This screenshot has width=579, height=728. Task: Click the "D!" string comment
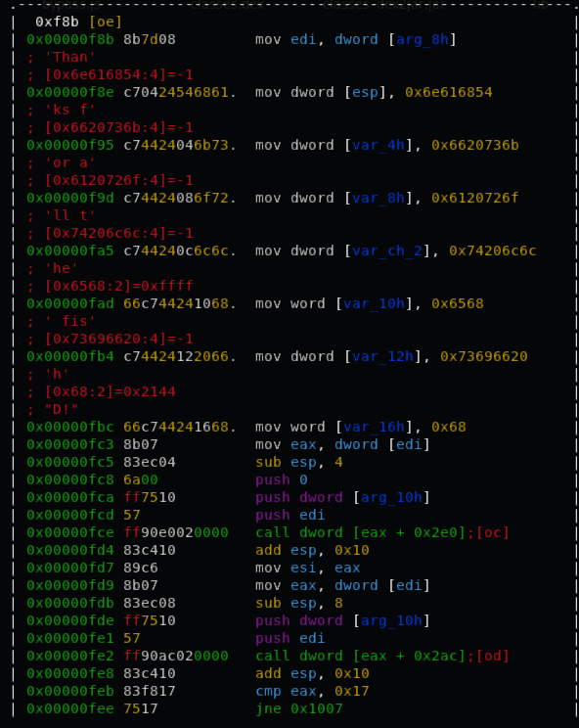62,410
